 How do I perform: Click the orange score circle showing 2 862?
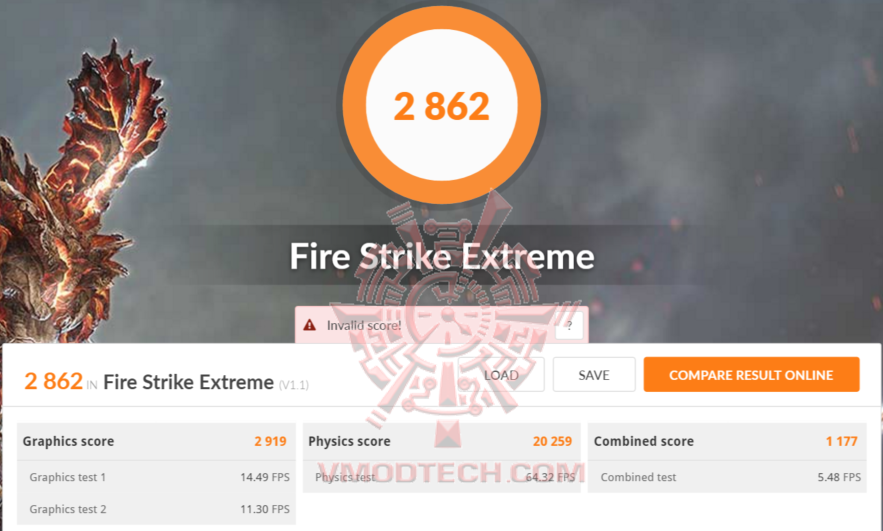tap(442, 105)
